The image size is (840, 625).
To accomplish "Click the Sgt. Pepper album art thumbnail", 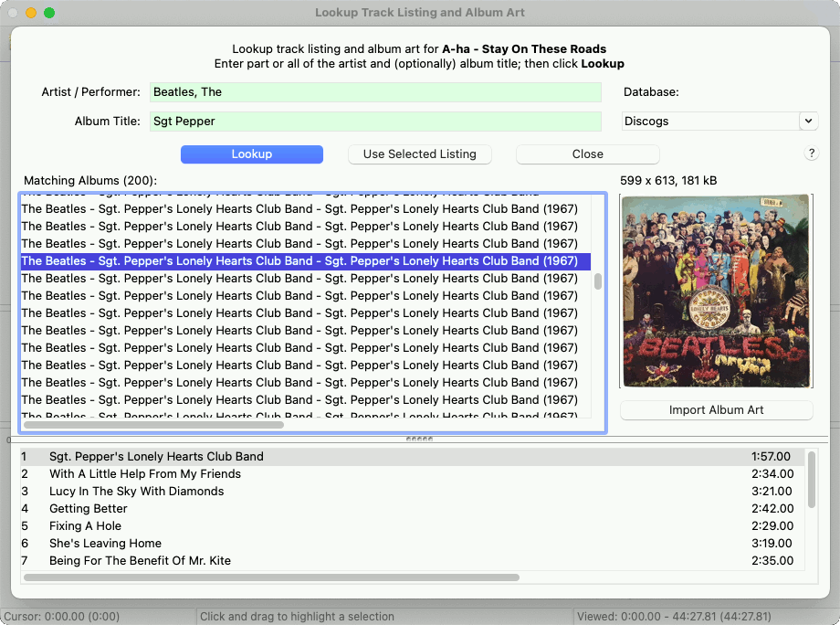I will [716, 291].
